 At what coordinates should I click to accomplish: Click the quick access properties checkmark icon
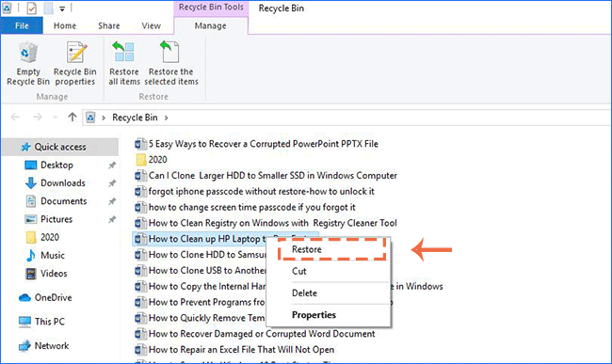pos(32,8)
